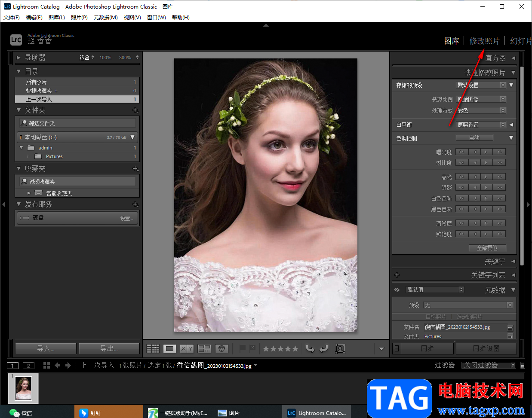The height and width of the screenshot is (418, 532).
Task: Open the 修改照片 module tab
Action: click(x=484, y=41)
